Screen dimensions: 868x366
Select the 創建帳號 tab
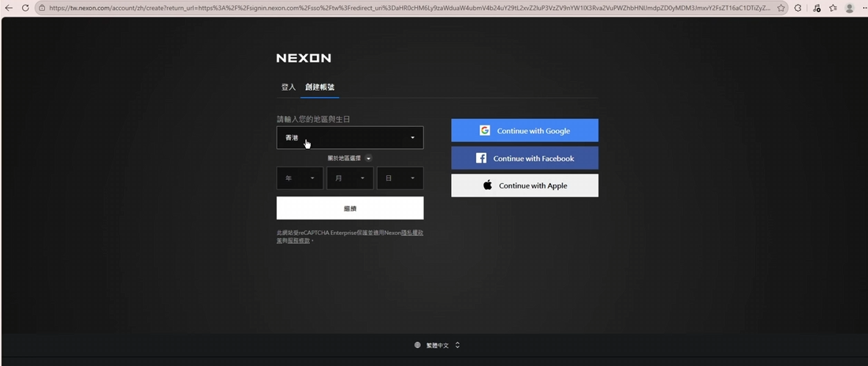point(320,87)
